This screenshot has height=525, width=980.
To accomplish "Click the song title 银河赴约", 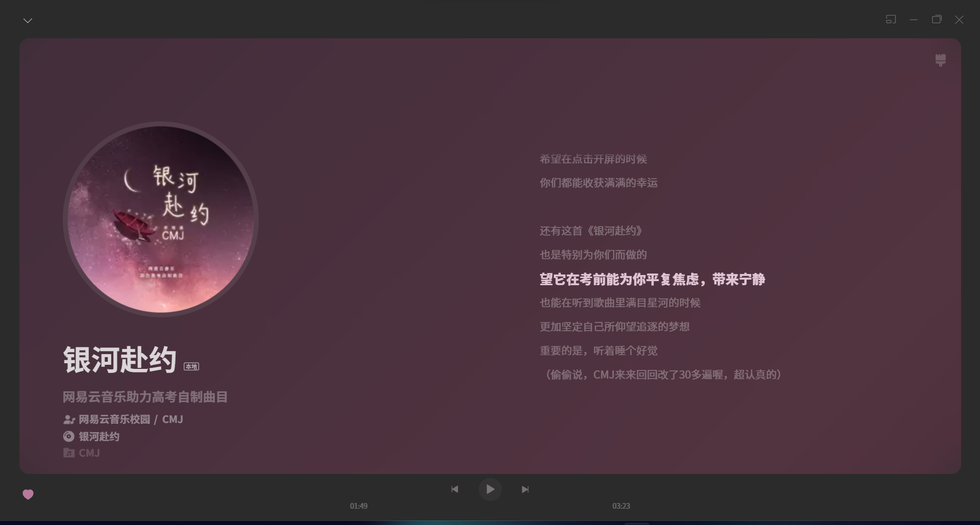I will click(x=118, y=359).
